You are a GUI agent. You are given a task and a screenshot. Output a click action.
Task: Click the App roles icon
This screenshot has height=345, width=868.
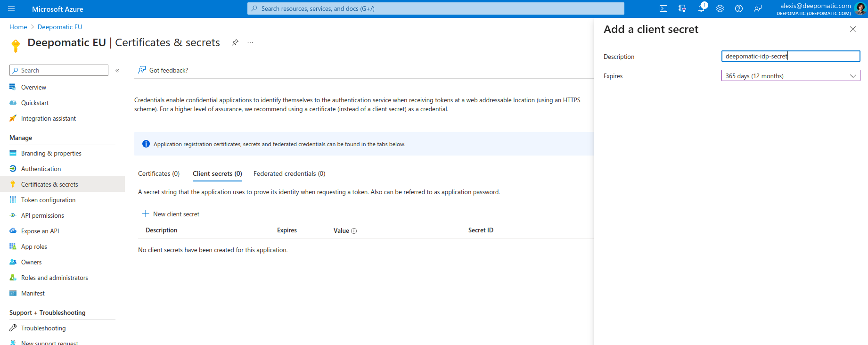coord(13,246)
